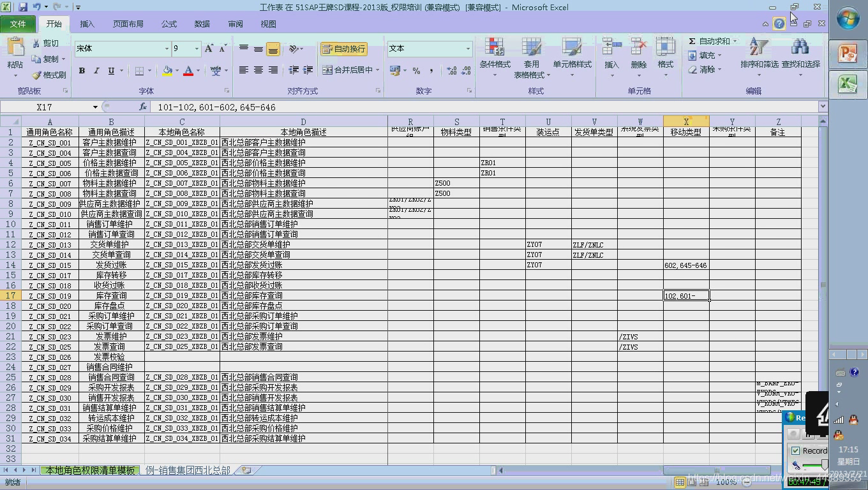Open PowerPoint from Windows taskbar
This screenshot has height=490, width=868.
[x=848, y=53]
